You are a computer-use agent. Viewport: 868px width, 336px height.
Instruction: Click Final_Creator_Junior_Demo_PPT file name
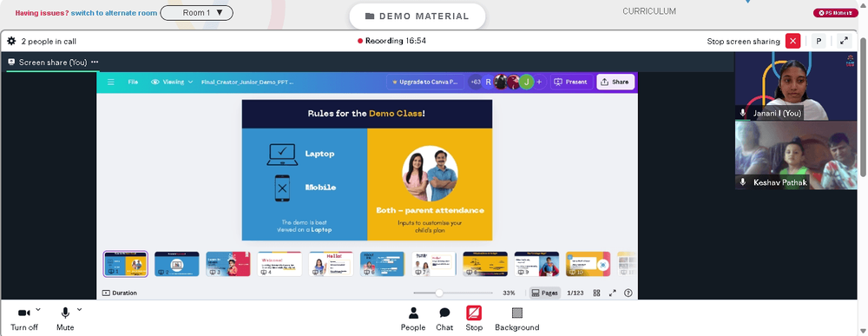point(247,82)
